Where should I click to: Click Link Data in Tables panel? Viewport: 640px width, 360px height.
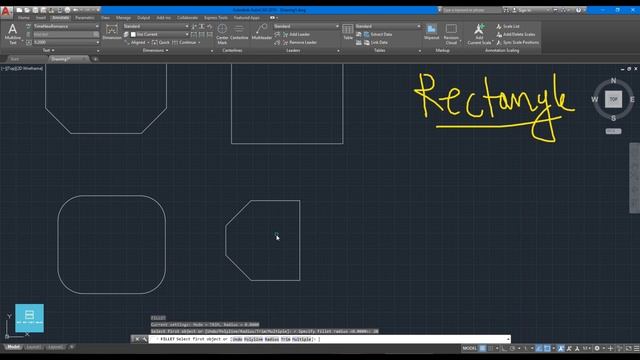click(376, 42)
